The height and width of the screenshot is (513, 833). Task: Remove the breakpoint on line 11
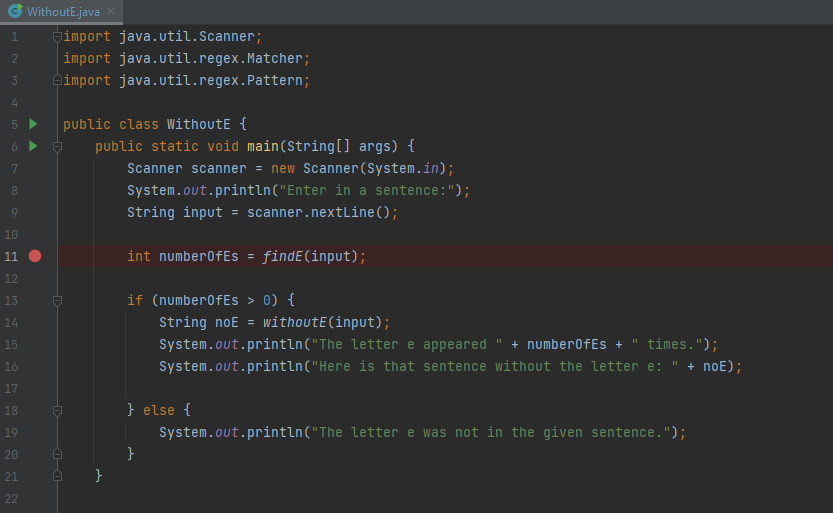[36, 256]
